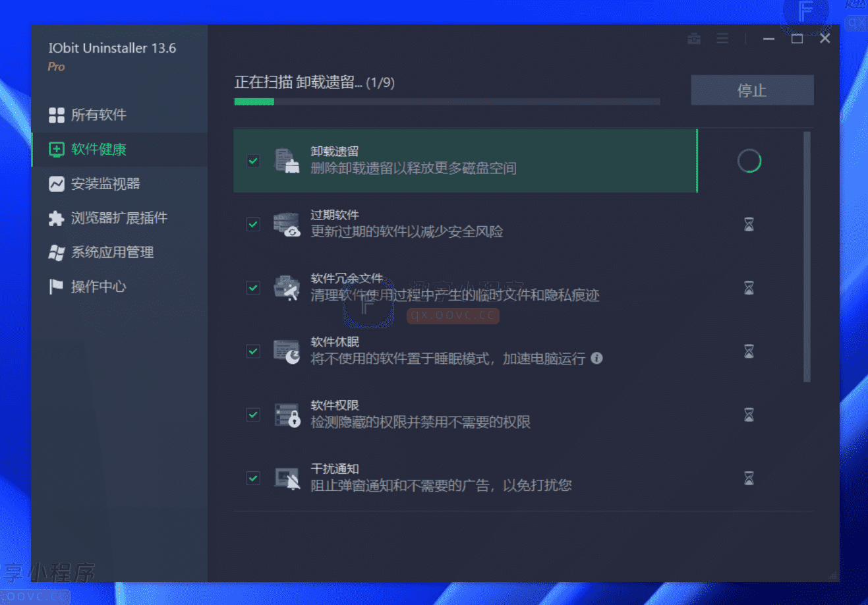This screenshot has height=605, width=868.
Task: Click the 软件权限 title
Action: (x=335, y=405)
